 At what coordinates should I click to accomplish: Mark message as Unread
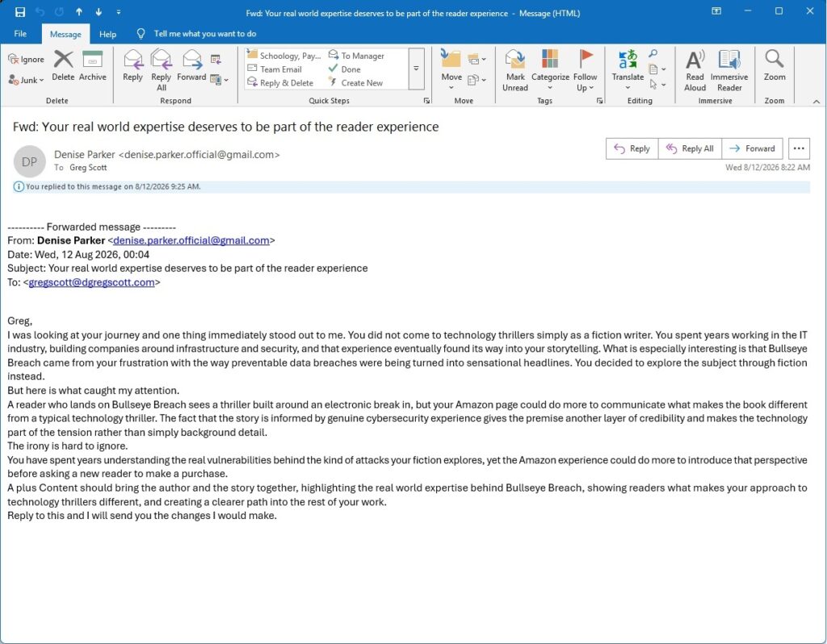point(515,70)
